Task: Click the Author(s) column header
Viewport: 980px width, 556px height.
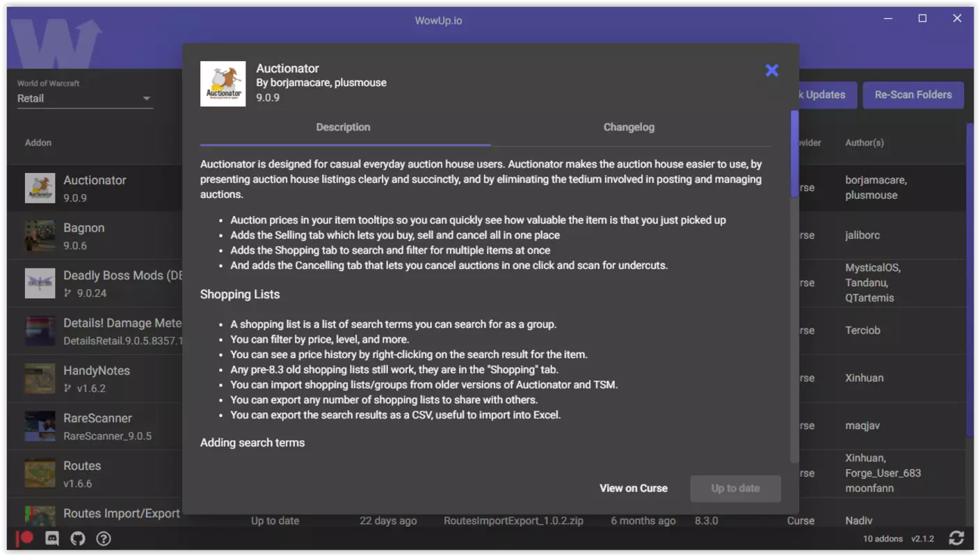Action: (x=865, y=142)
